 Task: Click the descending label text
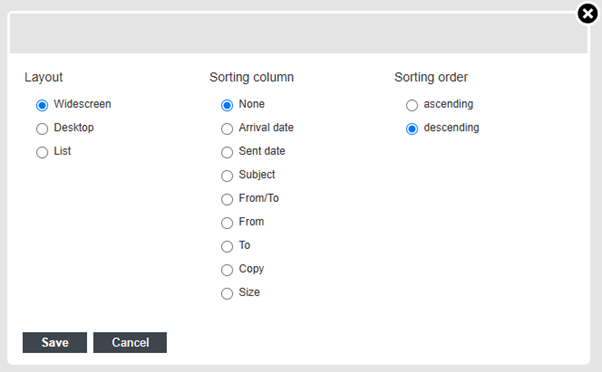click(x=451, y=128)
